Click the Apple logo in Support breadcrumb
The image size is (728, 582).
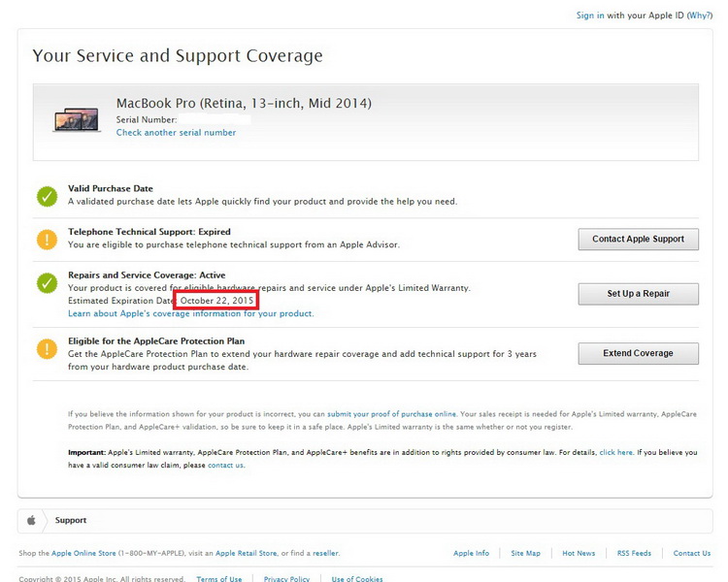[x=31, y=520]
